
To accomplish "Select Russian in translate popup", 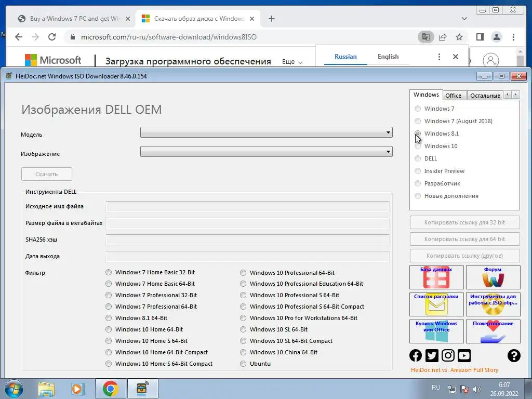I will point(345,57).
